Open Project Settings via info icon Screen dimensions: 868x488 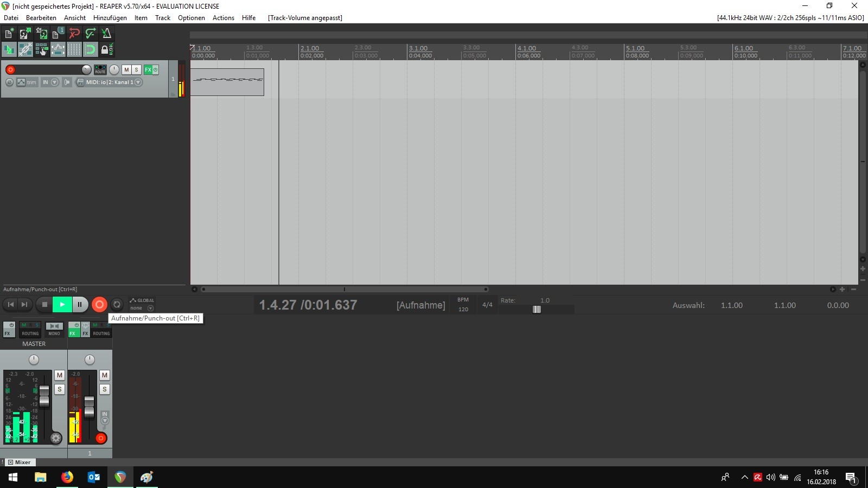pos(58,34)
